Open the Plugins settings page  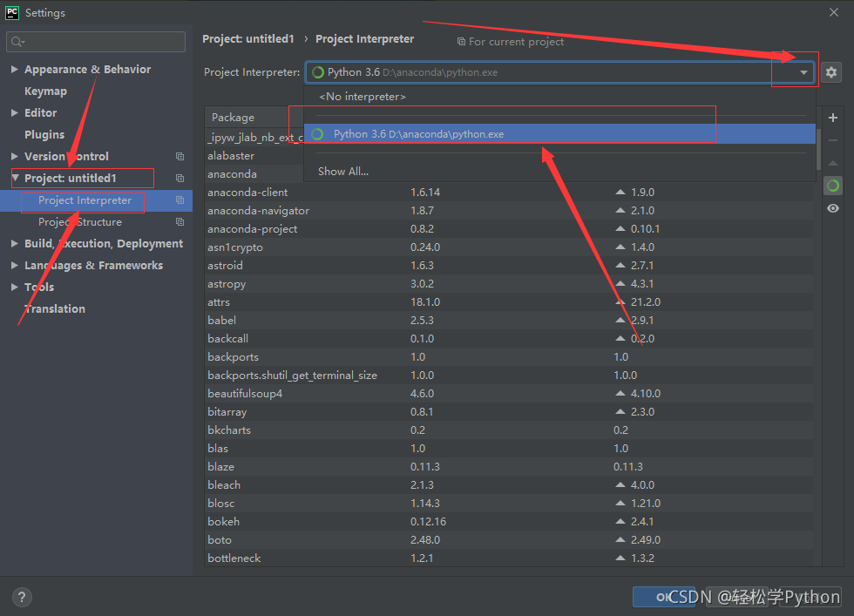pyautogui.click(x=44, y=134)
